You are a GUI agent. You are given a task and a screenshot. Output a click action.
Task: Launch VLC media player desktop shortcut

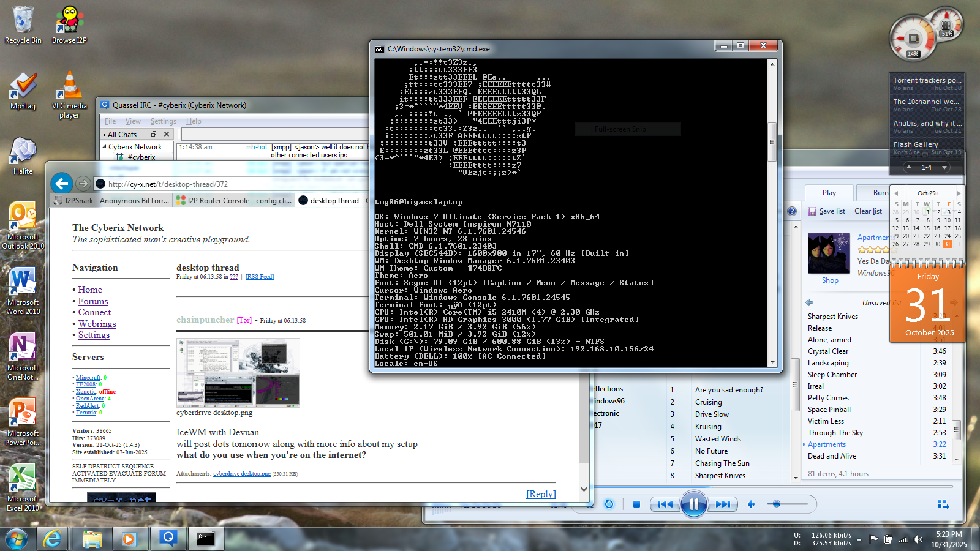69,94
